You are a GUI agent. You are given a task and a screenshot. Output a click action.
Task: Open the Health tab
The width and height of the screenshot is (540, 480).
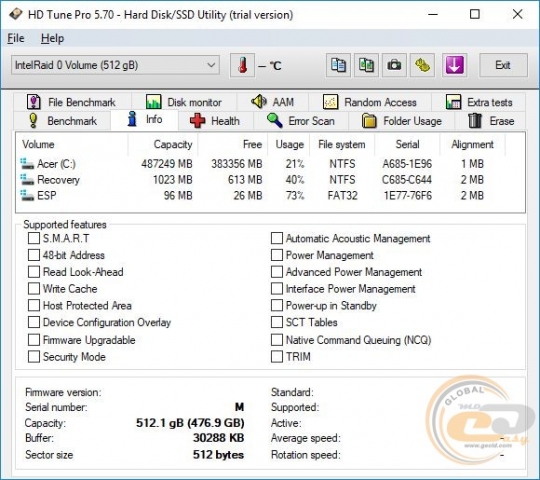(216, 121)
